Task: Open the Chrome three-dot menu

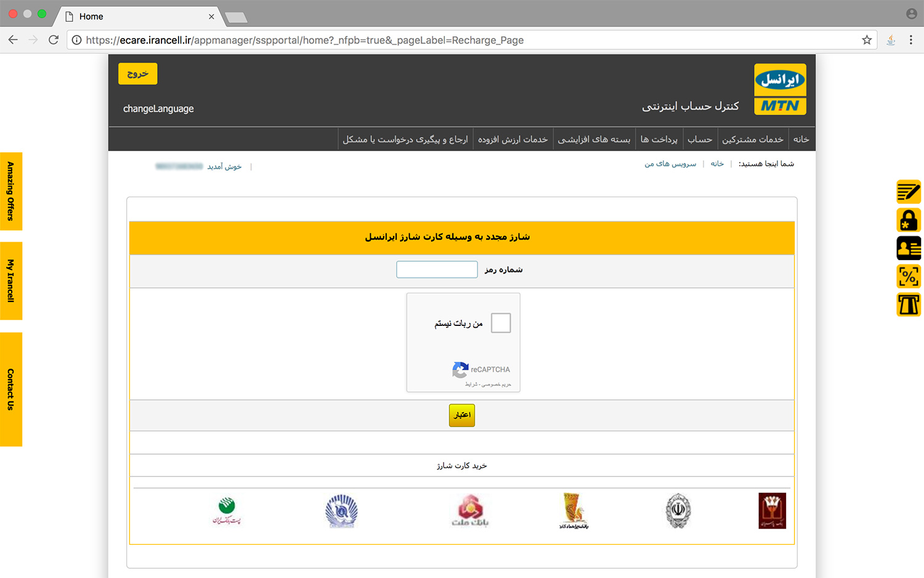Action: point(911,40)
